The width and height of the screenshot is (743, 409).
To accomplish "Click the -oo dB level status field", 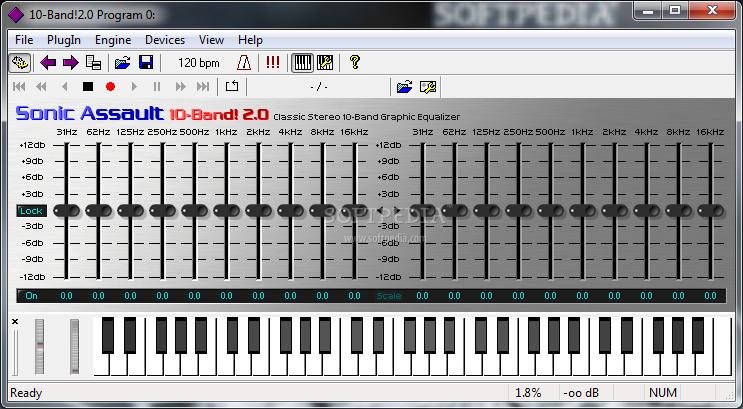I will 580,393.
